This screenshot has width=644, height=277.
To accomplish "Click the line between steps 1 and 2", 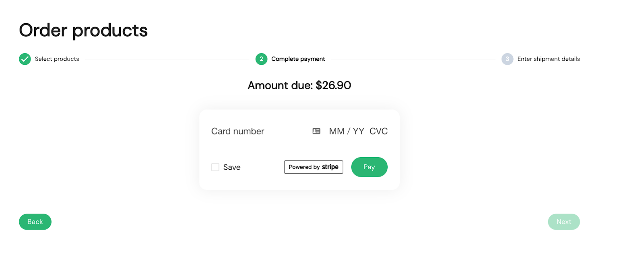I will pyautogui.click(x=167, y=59).
